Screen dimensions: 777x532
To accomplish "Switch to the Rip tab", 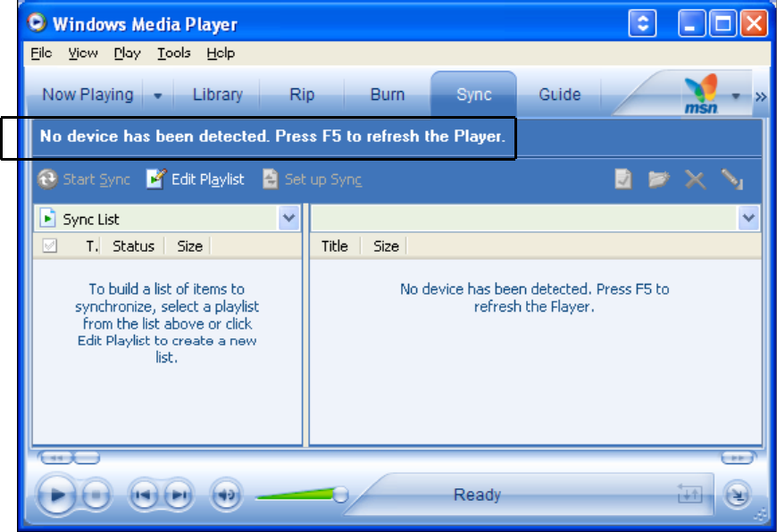I will (x=302, y=94).
